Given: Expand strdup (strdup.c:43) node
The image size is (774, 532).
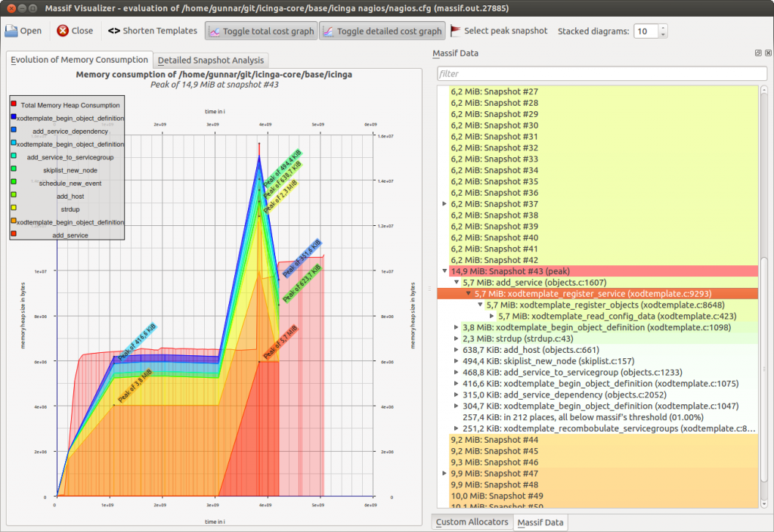Looking at the screenshot, I should [x=457, y=339].
